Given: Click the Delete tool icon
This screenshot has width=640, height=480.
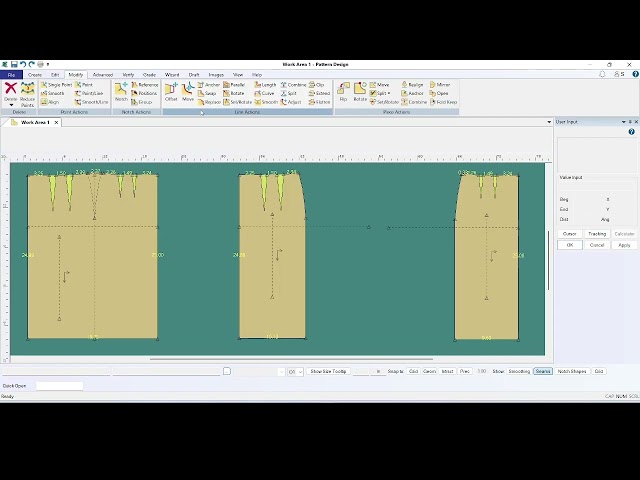Looking at the screenshot, I should (11, 89).
